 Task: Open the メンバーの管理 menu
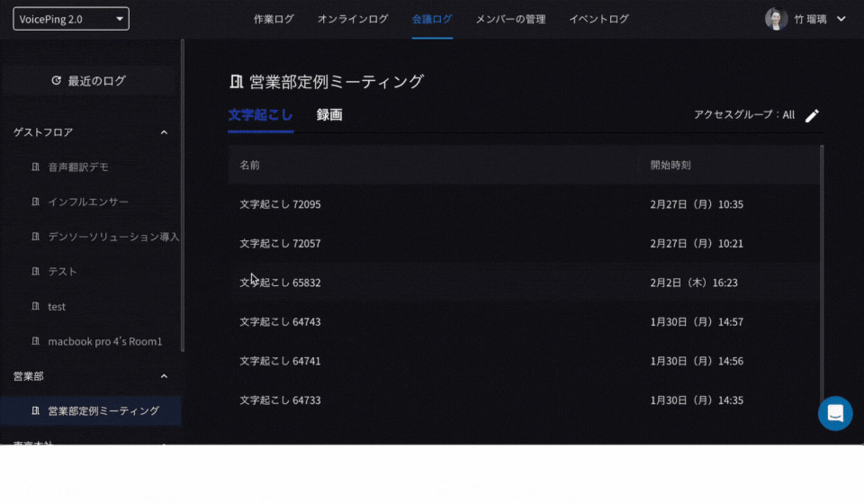point(510,19)
